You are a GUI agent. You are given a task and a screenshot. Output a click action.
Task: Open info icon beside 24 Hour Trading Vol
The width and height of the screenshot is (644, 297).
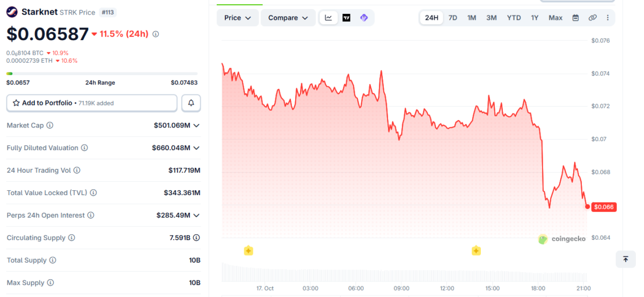77,170
